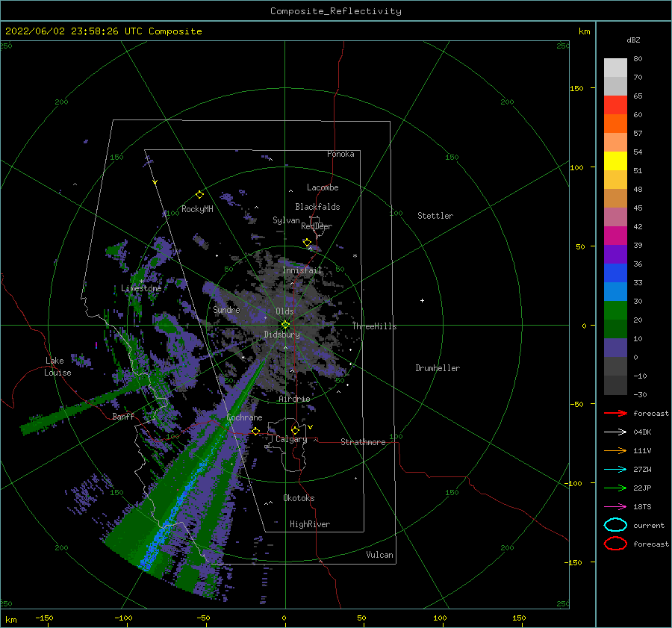672x628 pixels.
Task: Click the Blackfalds city label
Action: 317,207
